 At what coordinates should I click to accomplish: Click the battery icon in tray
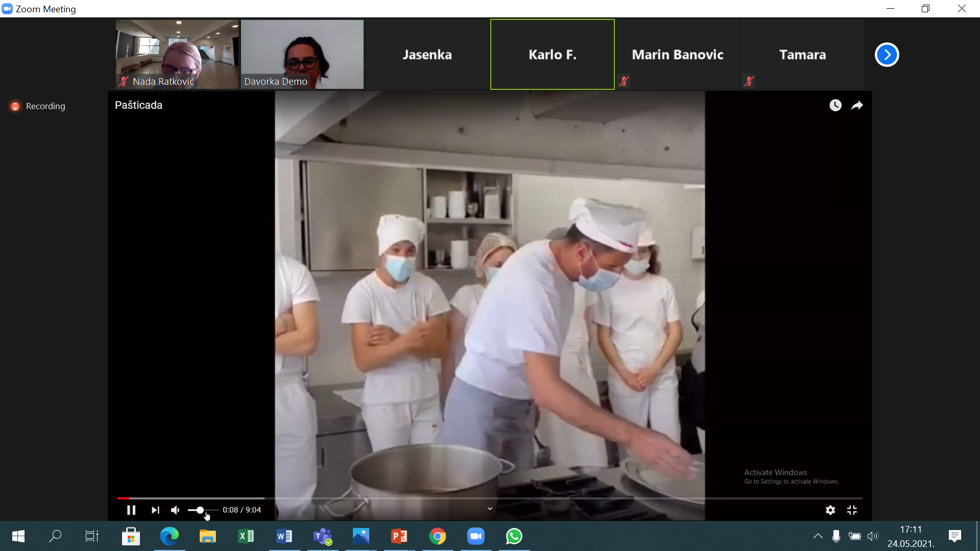pos(854,536)
